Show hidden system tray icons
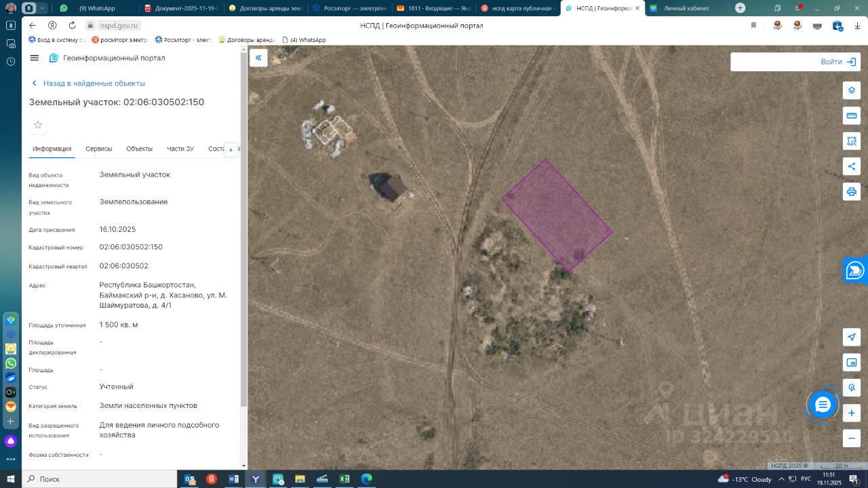The height and width of the screenshot is (488, 868). click(783, 479)
